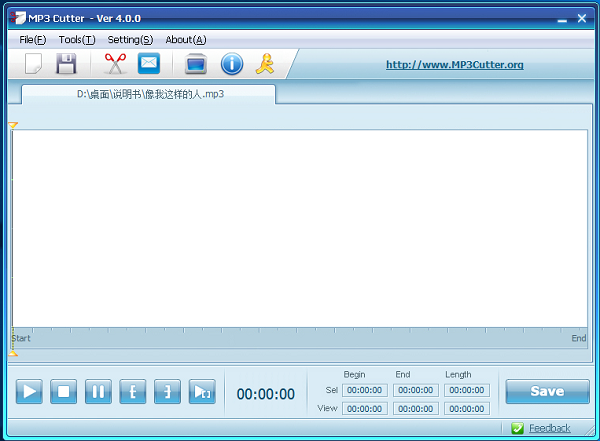Click the red scissors cut icon
Viewport: 600px width, 441px height.
(x=115, y=64)
